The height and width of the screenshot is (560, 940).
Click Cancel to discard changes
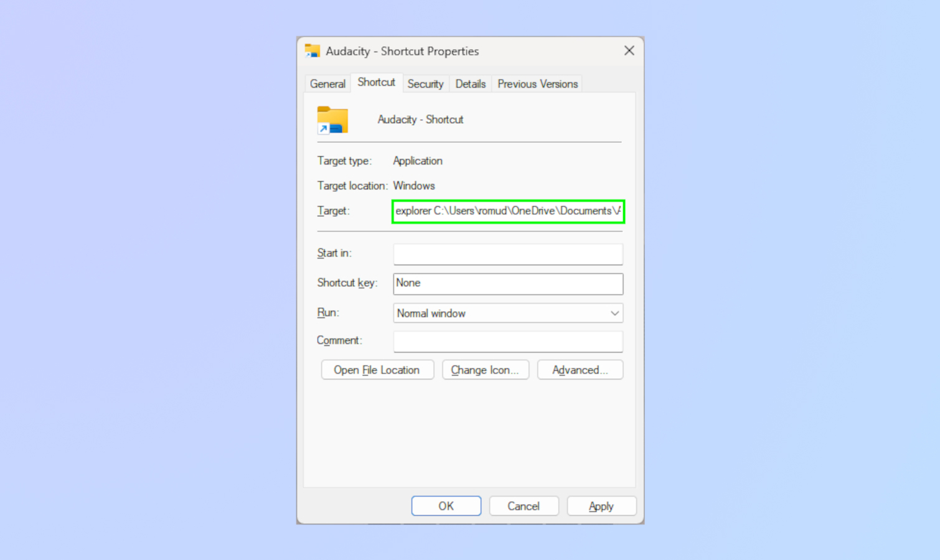click(x=524, y=506)
